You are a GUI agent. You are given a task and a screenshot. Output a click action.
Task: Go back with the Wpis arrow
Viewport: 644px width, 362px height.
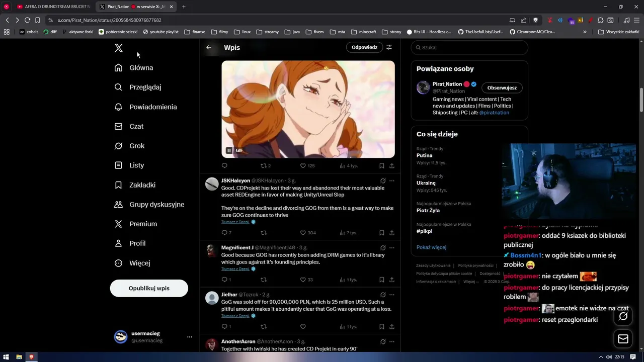(x=209, y=47)
